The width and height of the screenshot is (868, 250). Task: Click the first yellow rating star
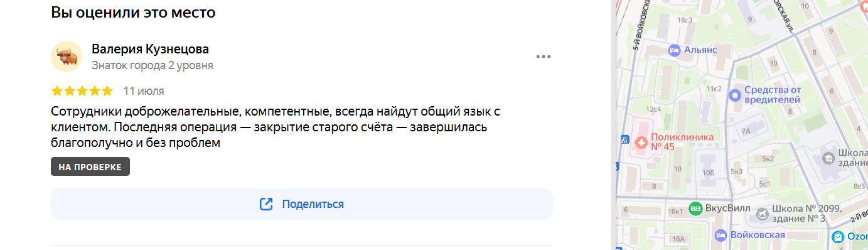point(57,91)
